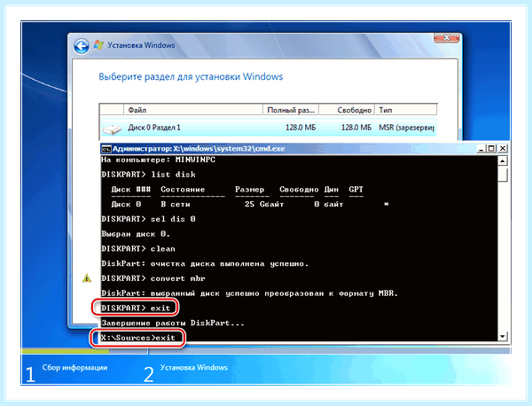Click the 'Завершение работы DiskPart...' line
This screenshot has width=532, height=406.
coord(173,323)
